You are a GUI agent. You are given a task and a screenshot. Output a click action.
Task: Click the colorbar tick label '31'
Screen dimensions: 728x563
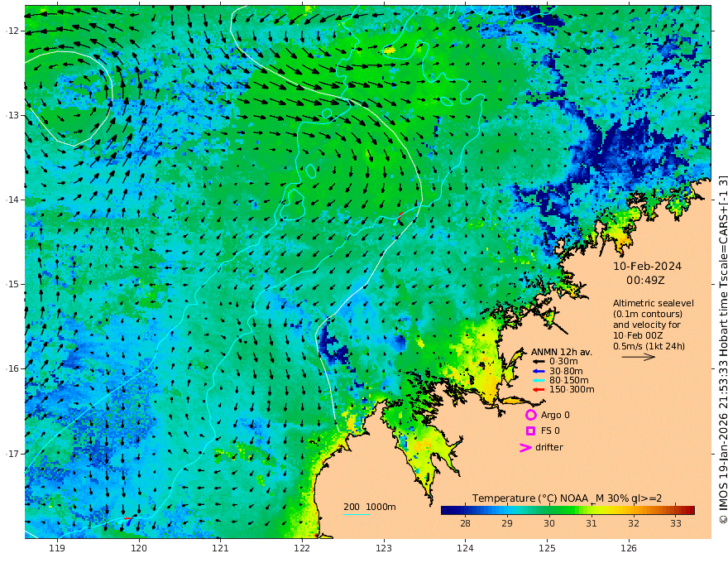(591, 523)
